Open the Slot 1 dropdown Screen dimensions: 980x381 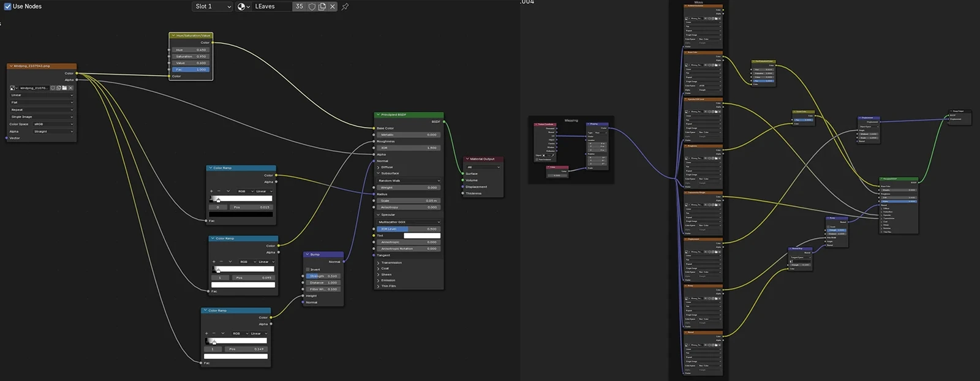(x=213, y=6)
